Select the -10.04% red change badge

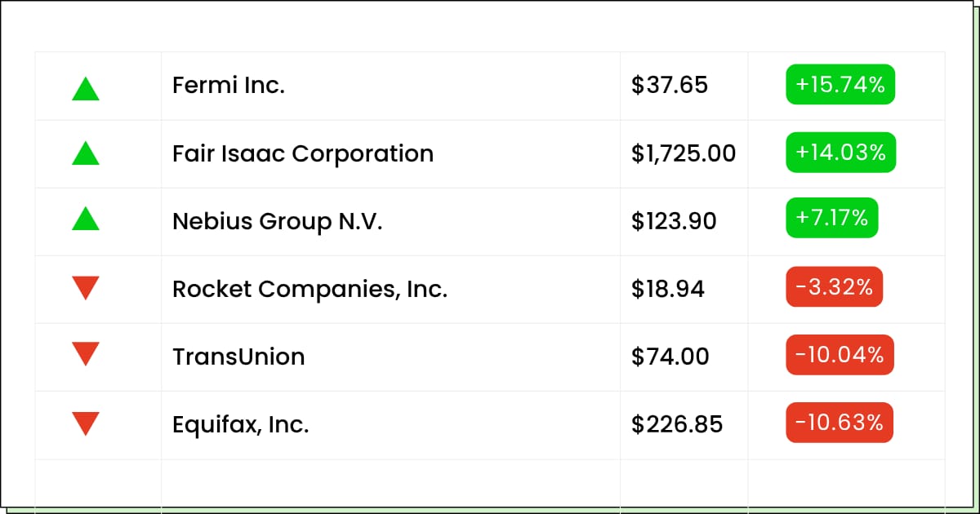840,355
